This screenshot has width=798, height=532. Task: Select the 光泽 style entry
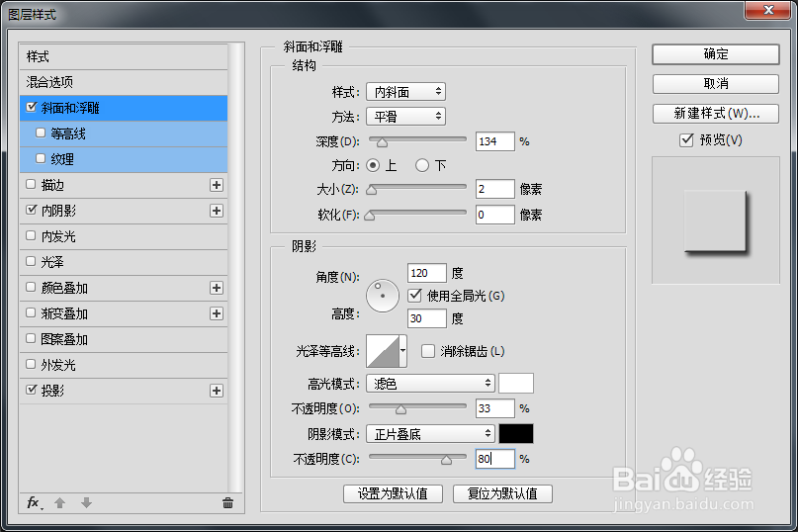point(124,262)
